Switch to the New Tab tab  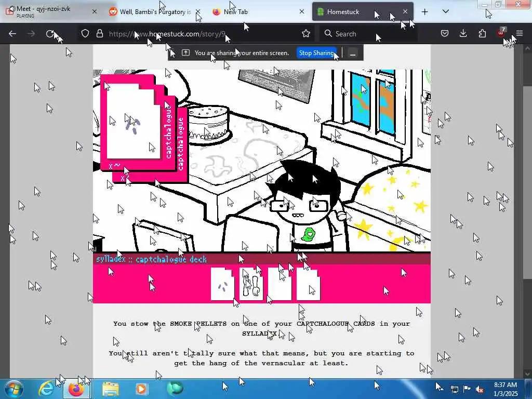(x=255, y=12)
